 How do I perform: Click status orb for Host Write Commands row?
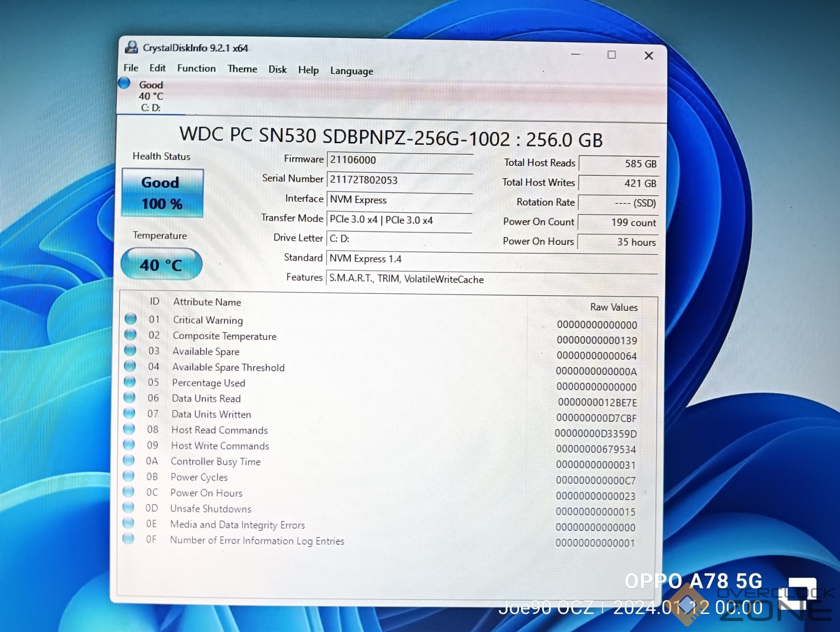129,445
